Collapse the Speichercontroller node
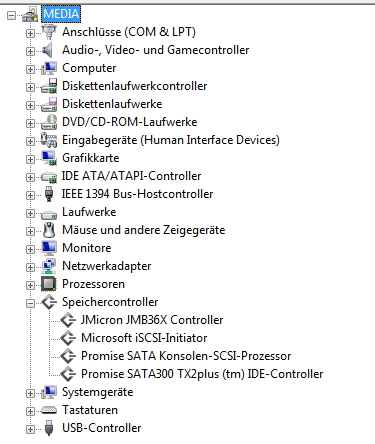This screenshot has height=444, width=375. point(30,303)
